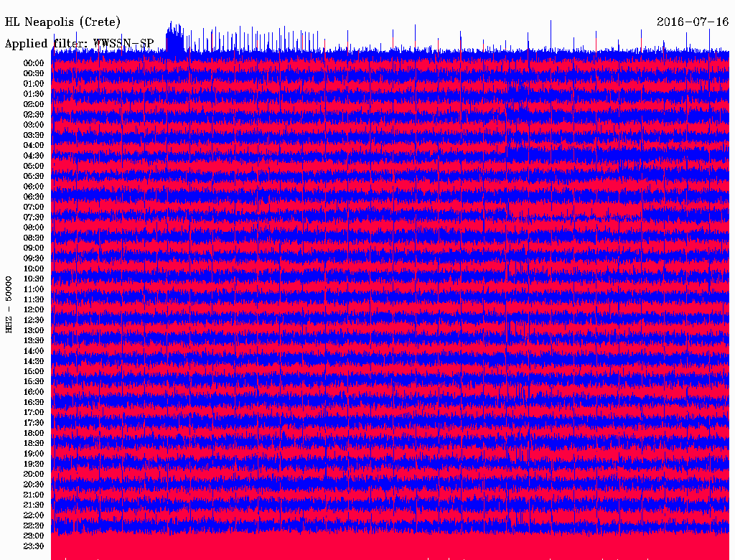This screenshot has width=735, height=560.
Task: Click the 02:30 time label
Action: (34, 114)
